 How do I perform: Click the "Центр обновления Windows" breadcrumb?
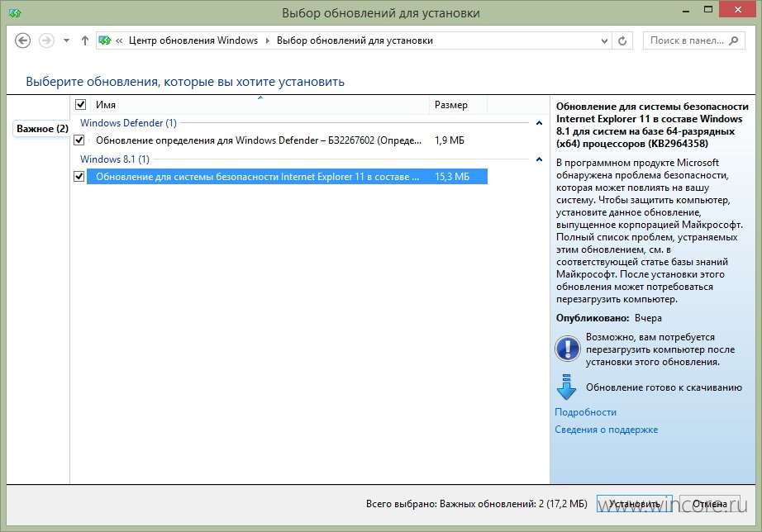click(193, 40)
